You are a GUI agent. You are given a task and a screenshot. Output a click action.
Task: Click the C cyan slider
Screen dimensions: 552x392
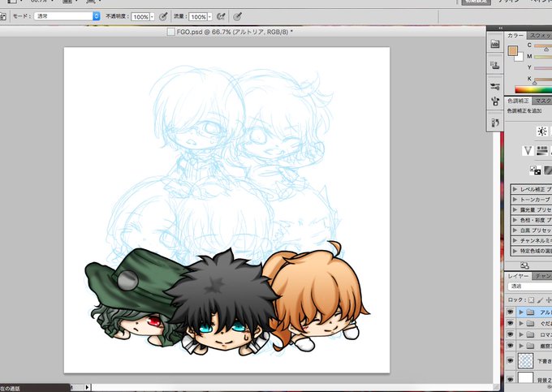(543, 45)
